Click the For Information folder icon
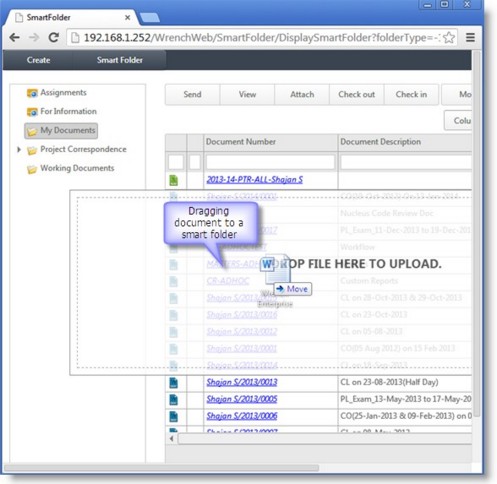Image resolution: width=497 pixels, height=484 pixels. [32, 112]
